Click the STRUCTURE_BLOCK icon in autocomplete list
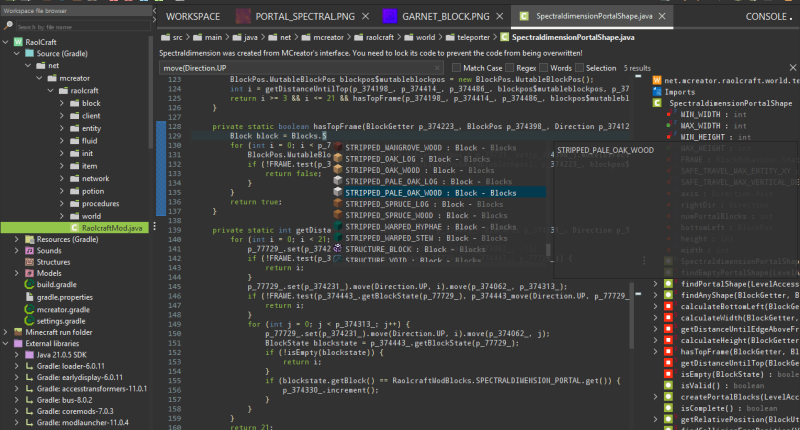 pyautogui.click(x=338, y=249)
